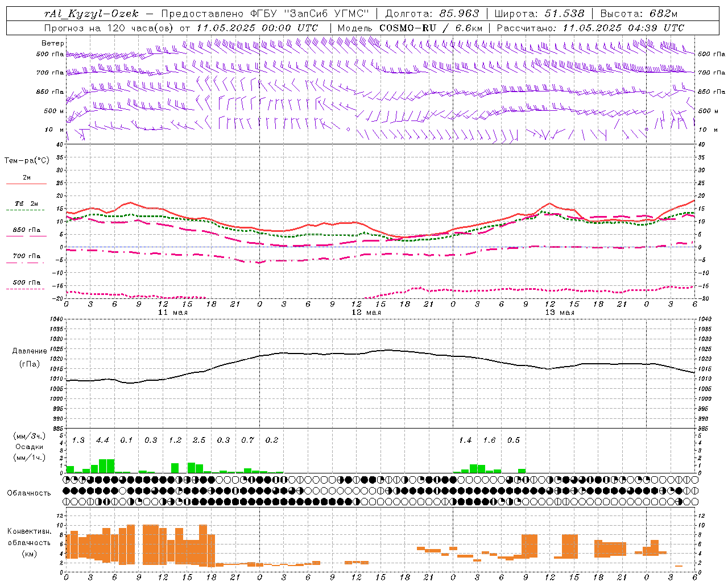Click the Модель COSMO-RU / 6.6км label
Image resolution: width=728 pixels, height=582 pixels.
(410, 27)
